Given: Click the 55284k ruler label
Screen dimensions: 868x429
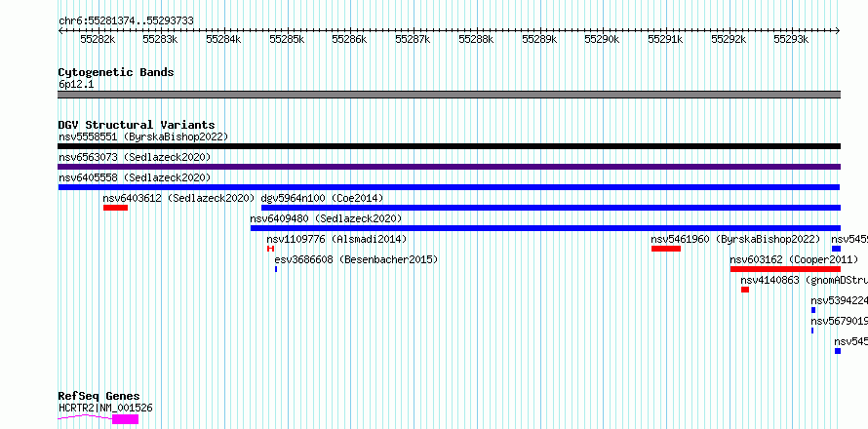Looking at the screenshot, I should point(223,39).
